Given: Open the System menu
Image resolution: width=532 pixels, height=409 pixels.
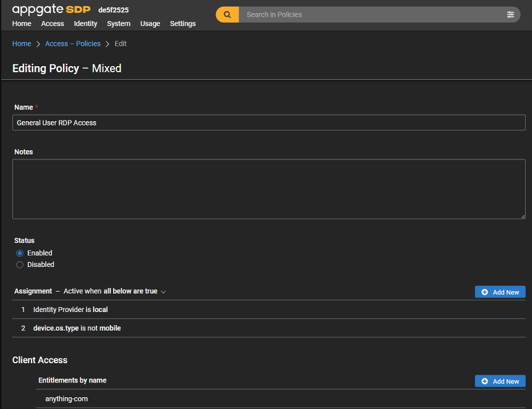Looking at the screenshot, I should tap(119, 23).
